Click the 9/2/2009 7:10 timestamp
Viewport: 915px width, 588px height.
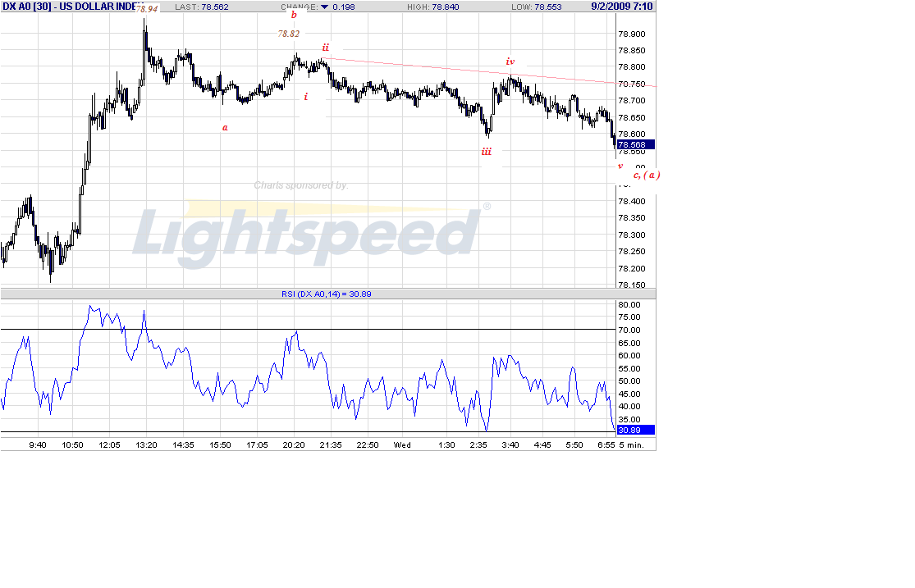(621, 7)
